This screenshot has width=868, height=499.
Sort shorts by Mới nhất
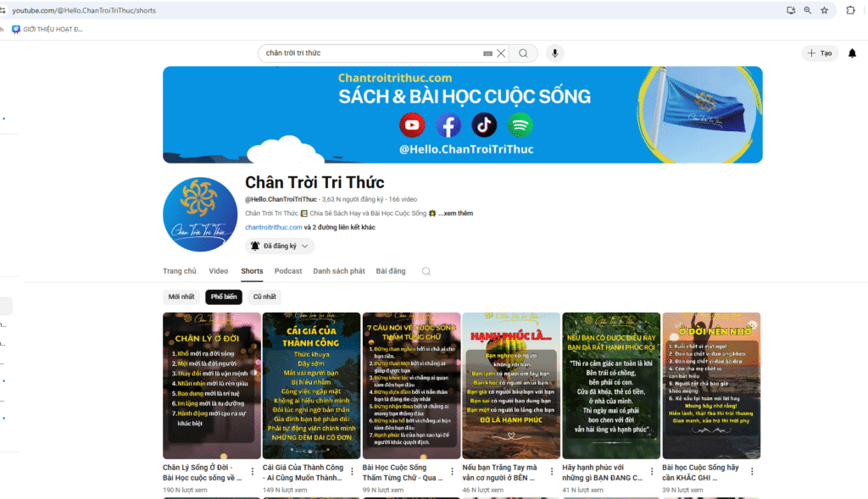181,297
